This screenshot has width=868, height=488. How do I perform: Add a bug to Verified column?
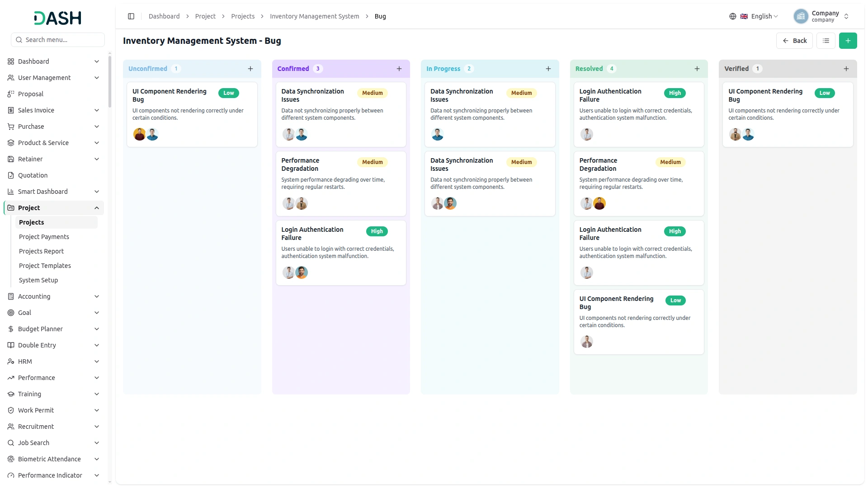click(x=846, y=69)
